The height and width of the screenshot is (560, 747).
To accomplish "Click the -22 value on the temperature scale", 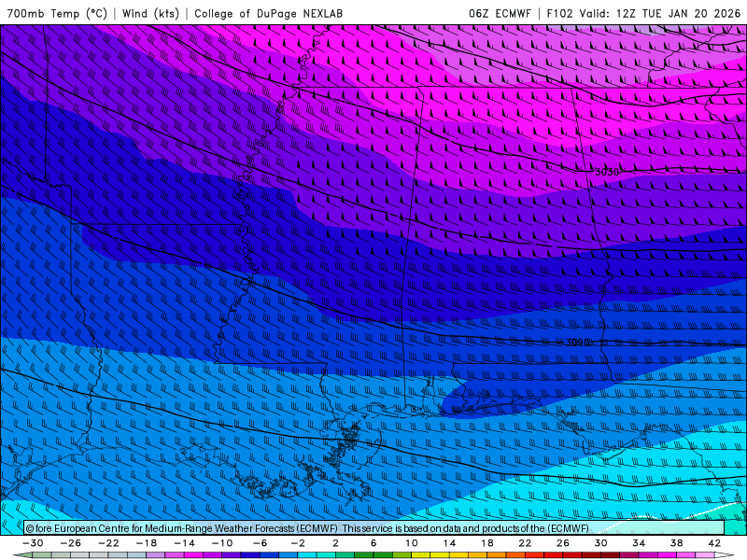I will 108,543.
